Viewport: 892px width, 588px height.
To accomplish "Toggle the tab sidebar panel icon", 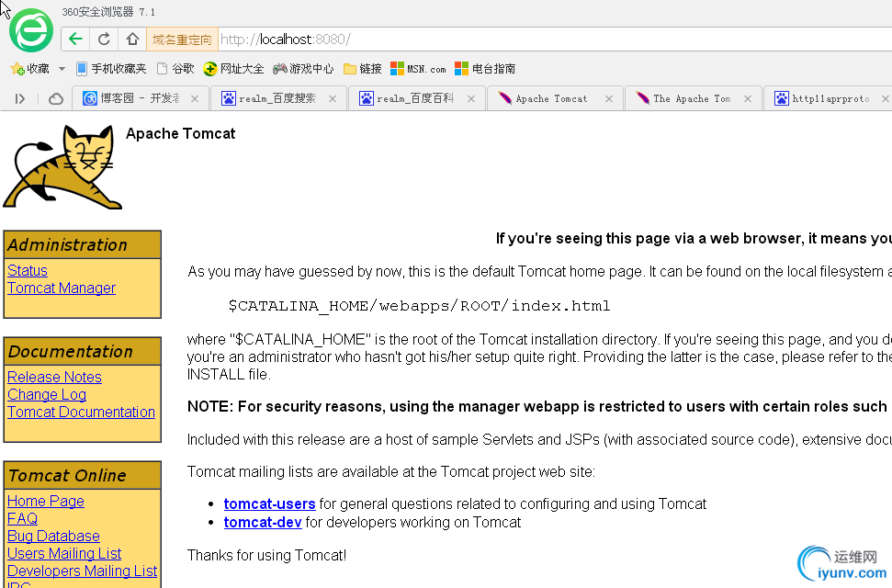I will tap(20, 99).
